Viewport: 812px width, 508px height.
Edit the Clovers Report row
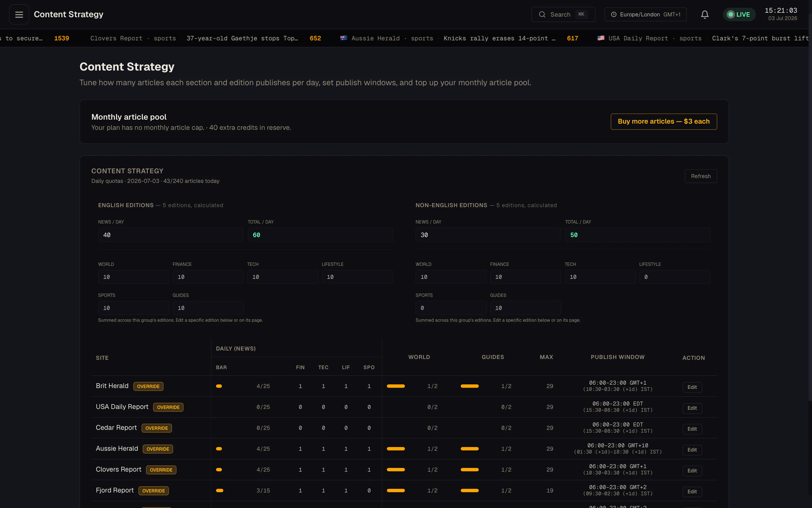pyautogui.click(x=692, y=471)
